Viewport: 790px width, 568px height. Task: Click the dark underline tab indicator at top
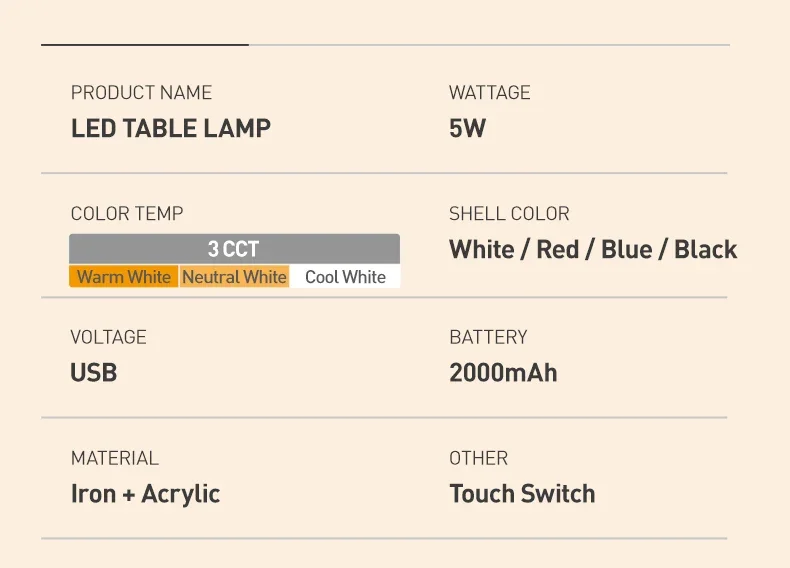point(145,45)
